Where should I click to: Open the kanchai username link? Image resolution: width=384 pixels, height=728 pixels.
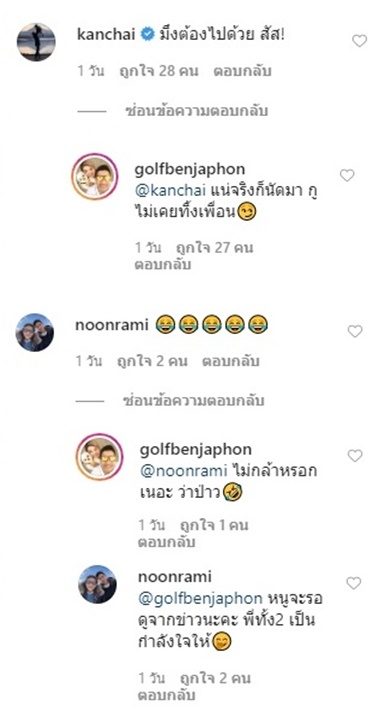106,35
